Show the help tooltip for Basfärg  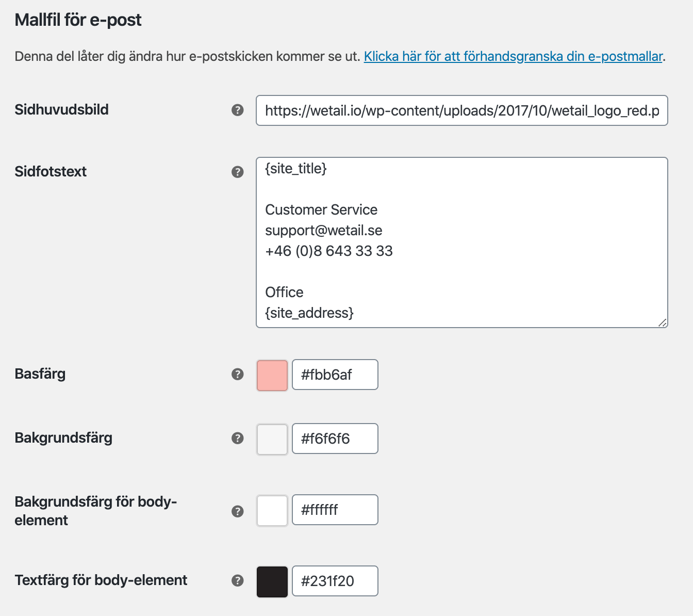coord(237,374)
